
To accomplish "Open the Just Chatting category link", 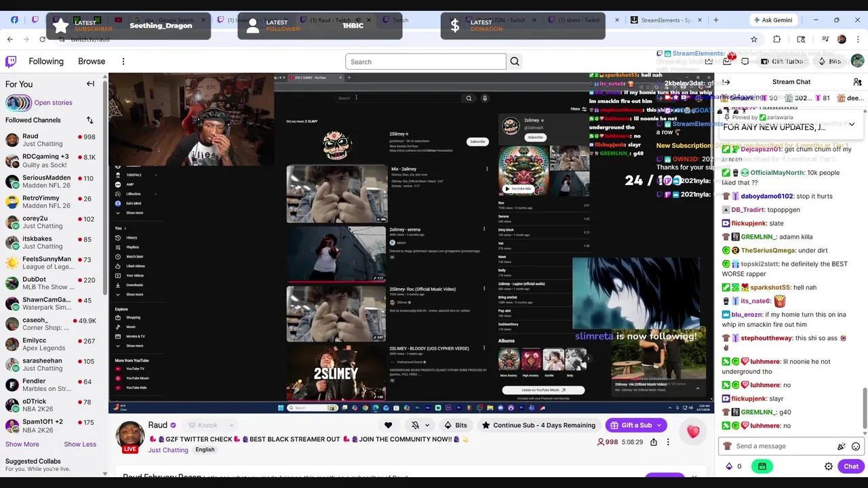I will click(x=168, y=450).
